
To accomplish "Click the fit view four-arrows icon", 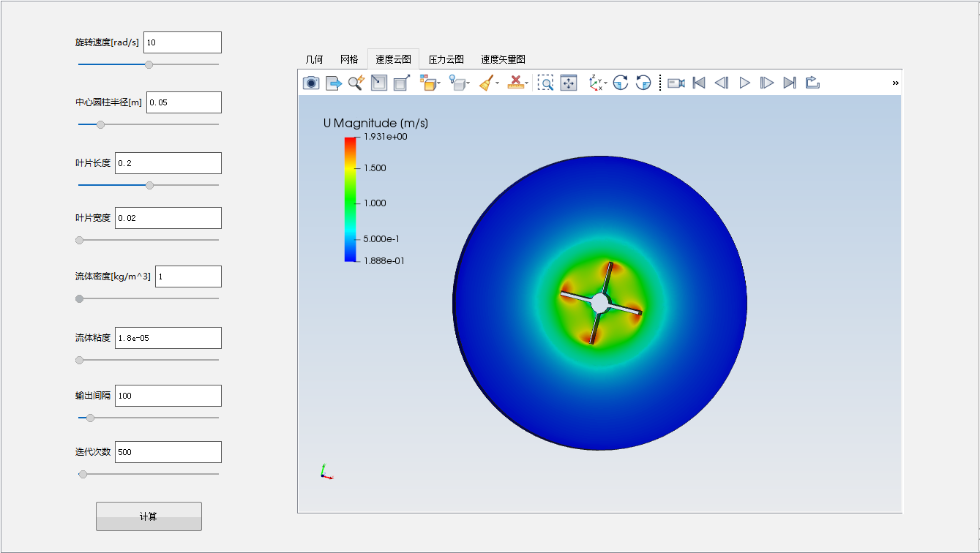I will pyautogui.click(x=569, y=83).
